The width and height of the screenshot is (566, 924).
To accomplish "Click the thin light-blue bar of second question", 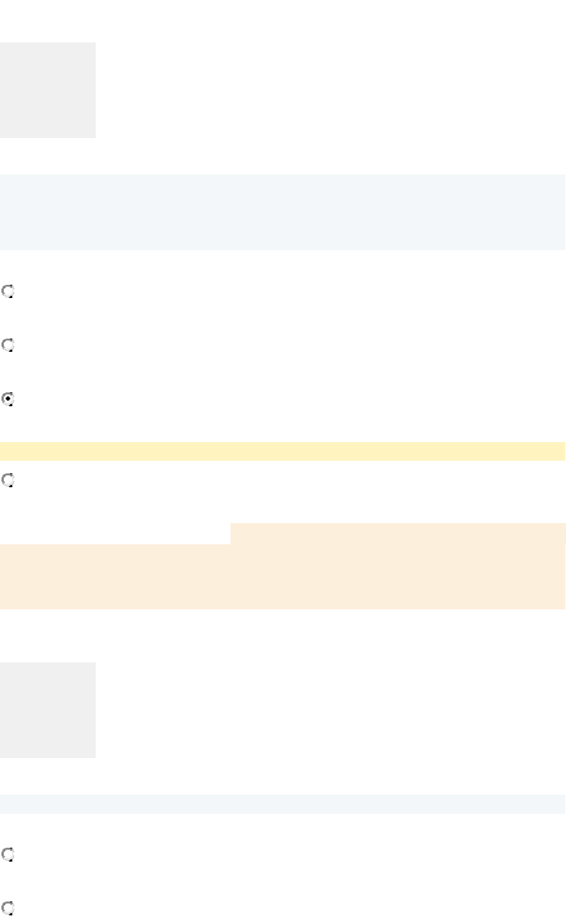I will click(x=282, y=804).
